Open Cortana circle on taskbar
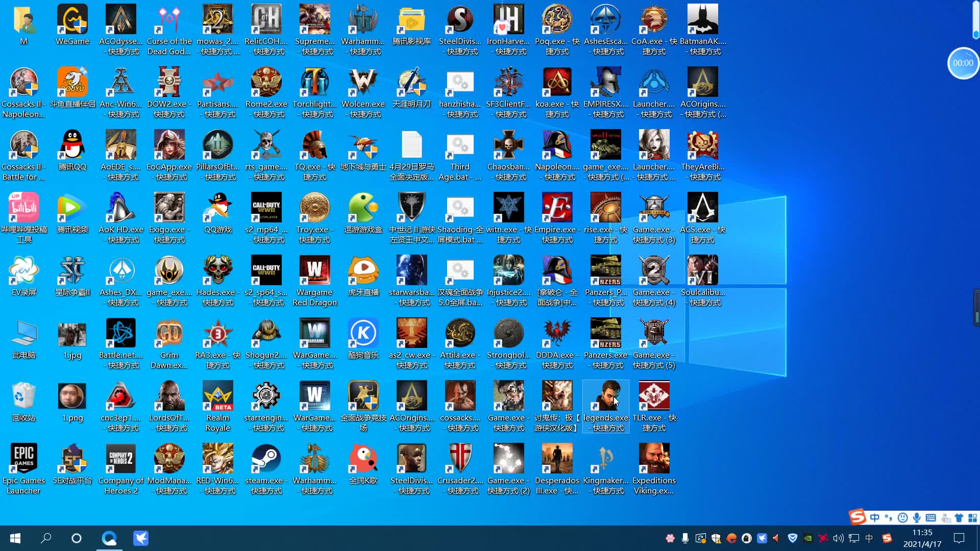 pos(77,538)
